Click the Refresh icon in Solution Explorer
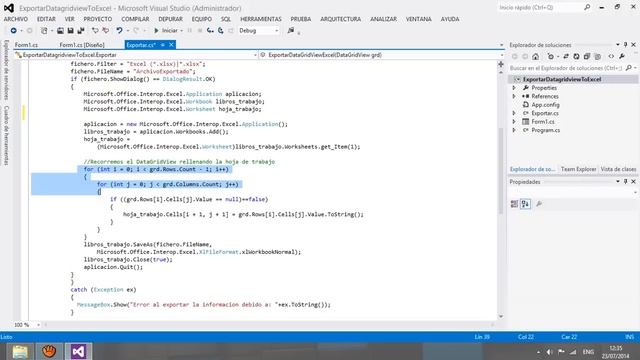 click(x=576, y=56)
